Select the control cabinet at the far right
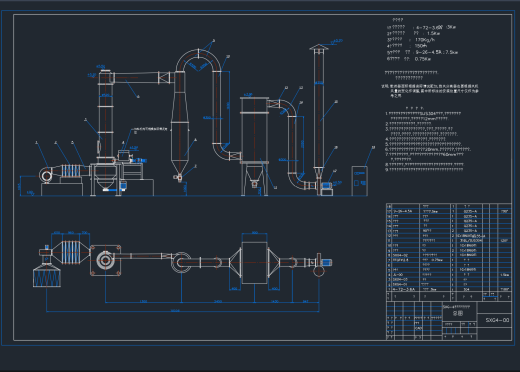This screenshot has height=372, width=520. pyautogui.click(x=360, y=181)
